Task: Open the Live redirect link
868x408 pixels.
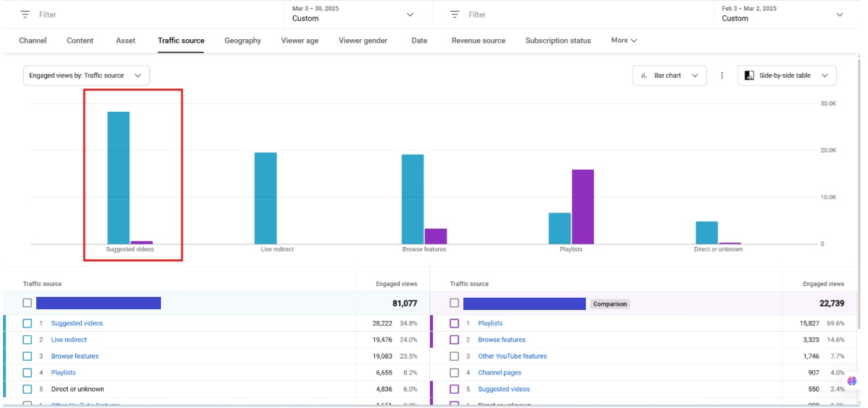Action: click(69, 340)
